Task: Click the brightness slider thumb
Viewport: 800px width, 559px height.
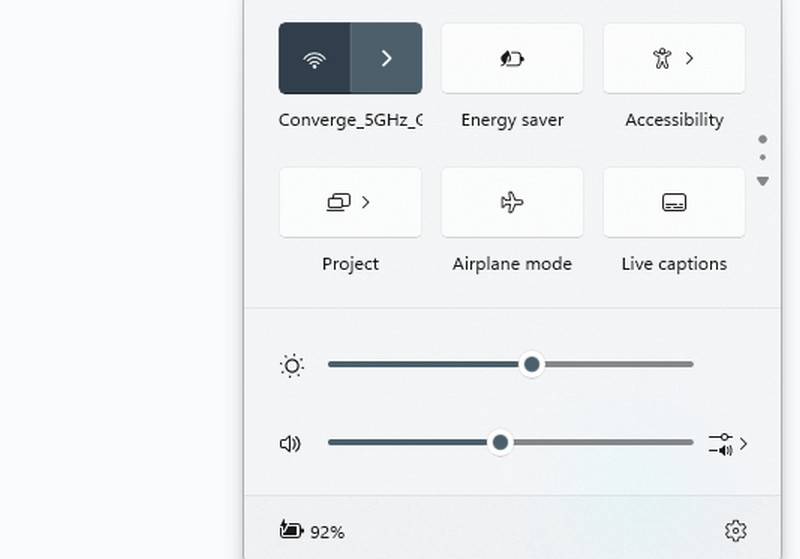Action: pyautogui.click(x=532, y=364)
